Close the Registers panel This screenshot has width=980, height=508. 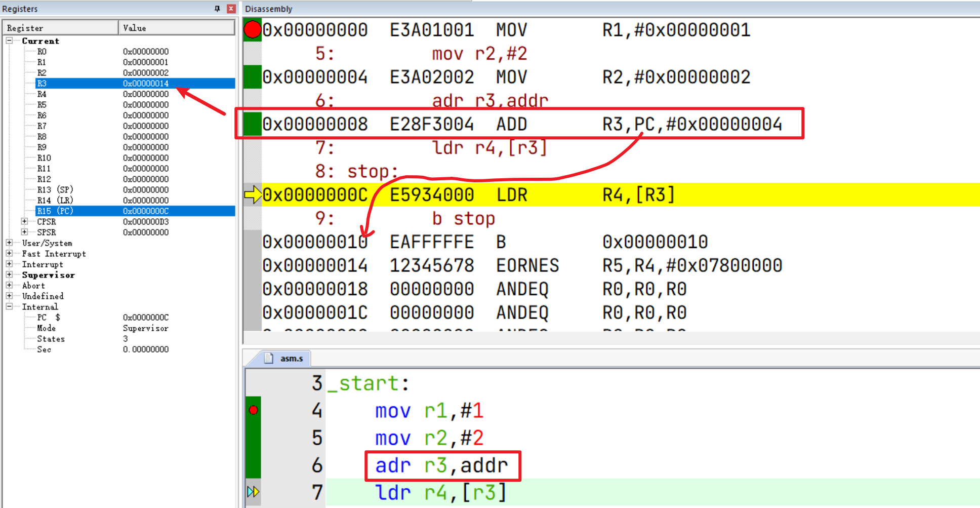(x=231, y=9)
